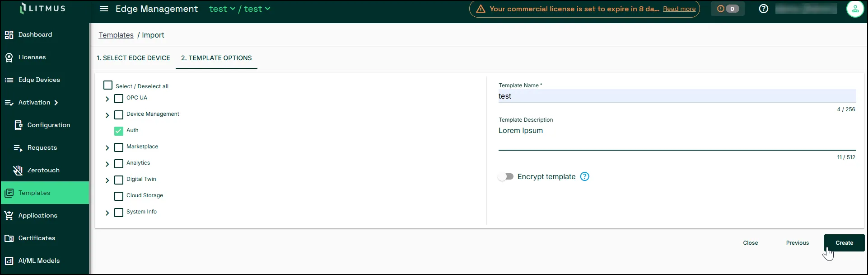Click the Previous button
This screenshot has height=275, width=868.
pos(797,243)
